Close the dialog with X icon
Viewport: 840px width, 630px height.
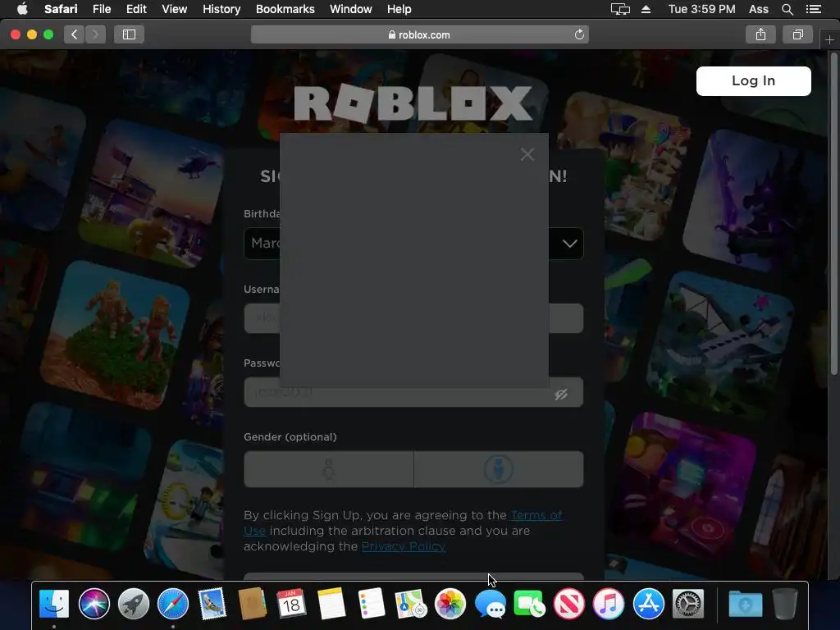527,154
